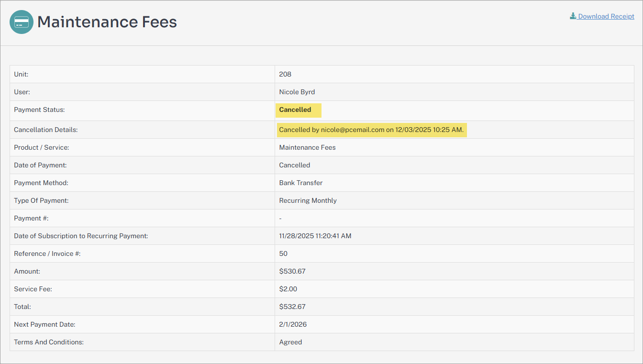Viewport: 643px width, 364px height.
Task: Select the unit number 208
Action: (x=285, y=74)
